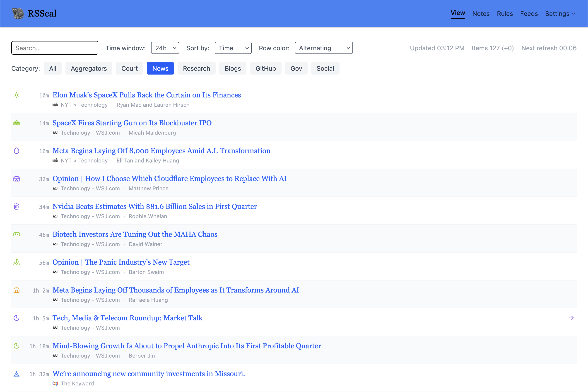Screen dimensions: 588x392
Task: Click NYT favicon under Meta 8,000 Employees story
Action: tap(55, 160)
